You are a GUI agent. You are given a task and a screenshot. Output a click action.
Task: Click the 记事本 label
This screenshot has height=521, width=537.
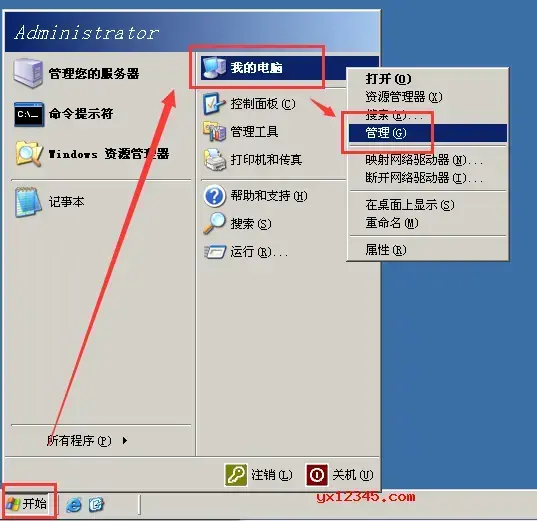(66, 202)
